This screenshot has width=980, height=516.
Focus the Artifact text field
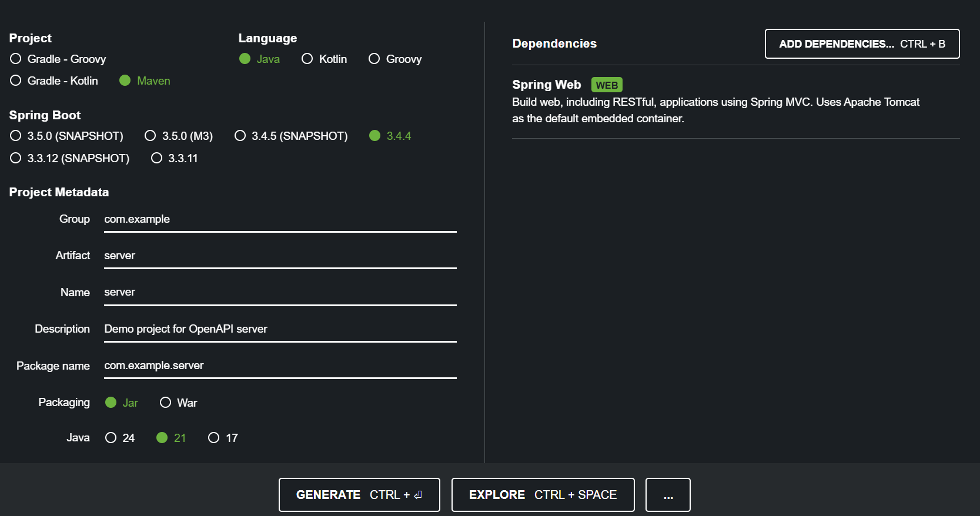click(280, 256)
